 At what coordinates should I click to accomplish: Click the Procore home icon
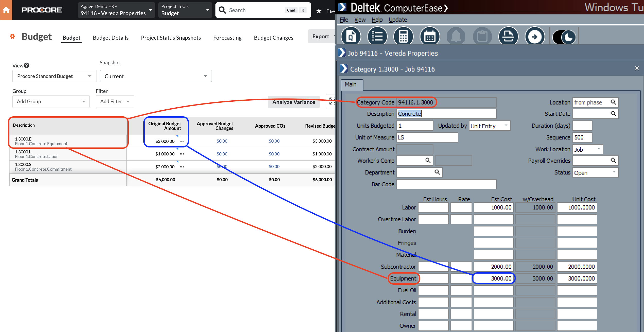coord(6,10)
